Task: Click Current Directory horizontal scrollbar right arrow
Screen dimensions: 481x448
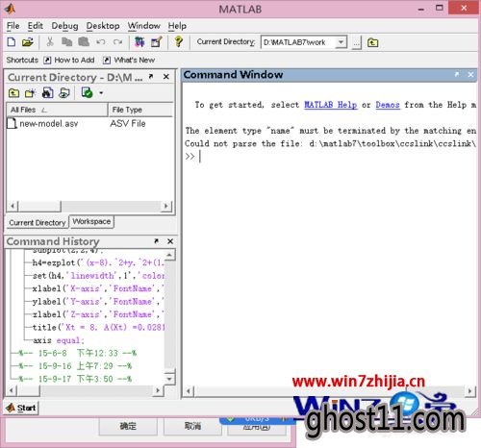Action: [x=166, y=206]
